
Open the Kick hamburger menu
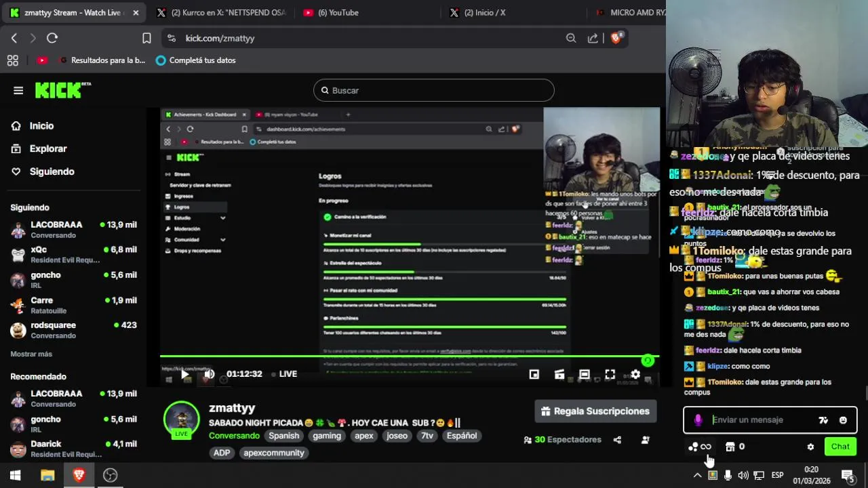tap(18, 90)
